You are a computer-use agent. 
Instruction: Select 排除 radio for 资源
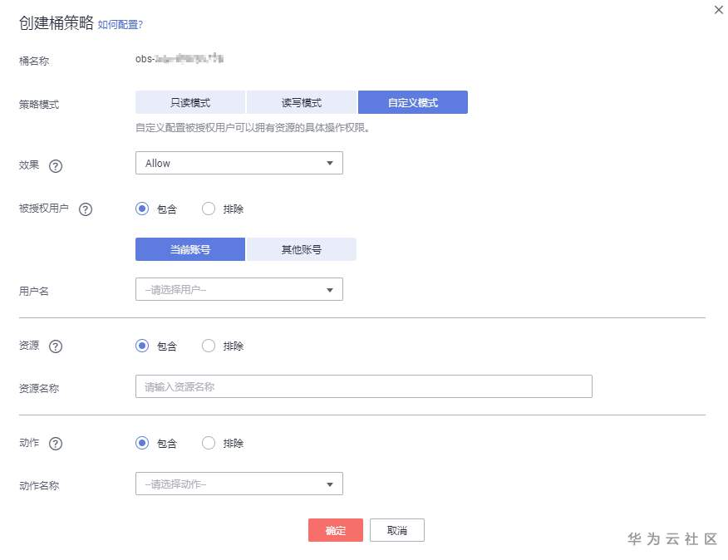point(209,346)
